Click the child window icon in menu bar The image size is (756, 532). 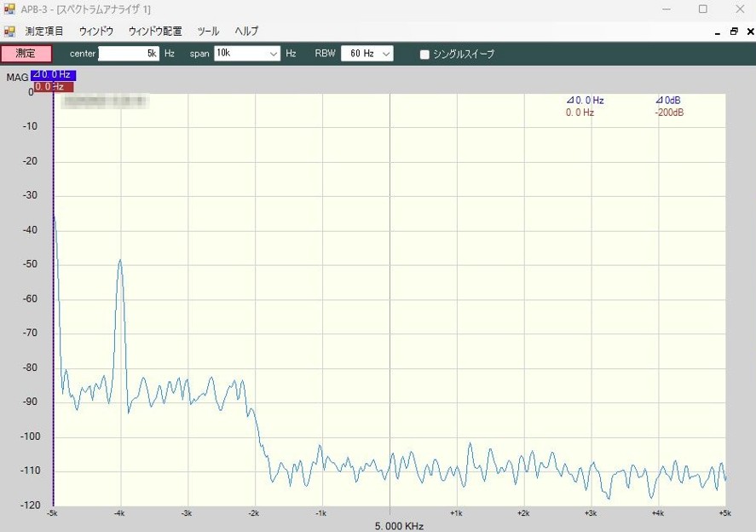[x=9, y=32]
